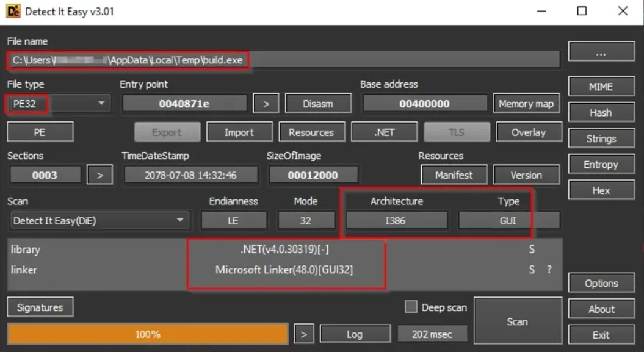Open the Signatures window
Image resolution: width=644 pixels, height=352 pixels.
[x=40, y=307]
